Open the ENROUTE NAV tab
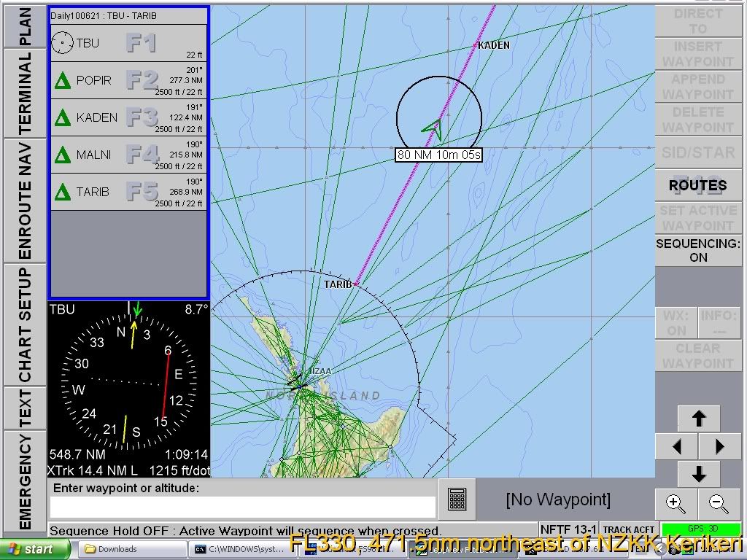 coord(24,200)
